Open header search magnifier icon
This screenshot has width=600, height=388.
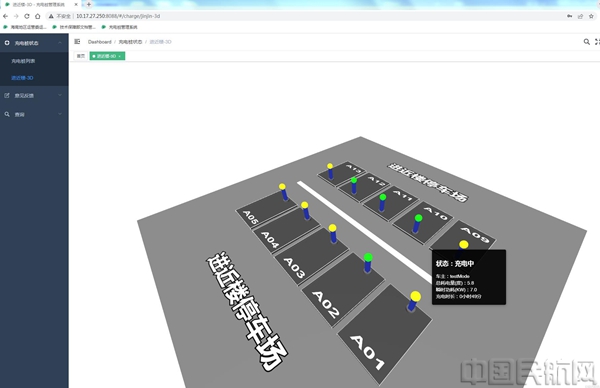coord(587,42)
